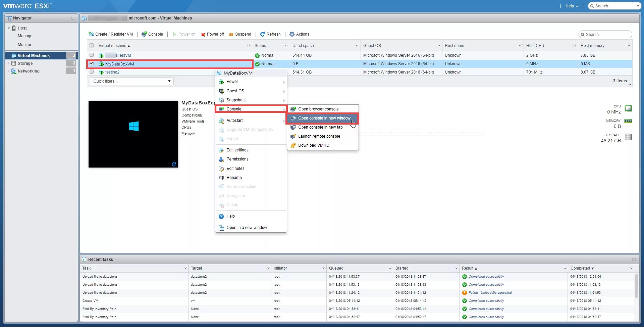
Task: Click the Actions gear icon
Action: pyautogui.click(x=292, y=34)
